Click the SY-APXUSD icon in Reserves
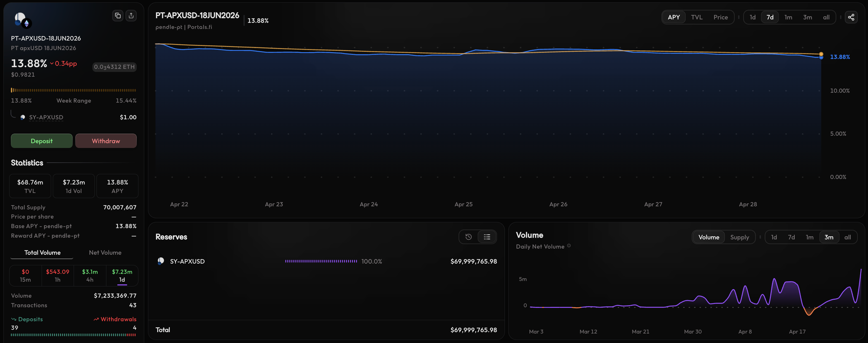 (x=161, y=261)
